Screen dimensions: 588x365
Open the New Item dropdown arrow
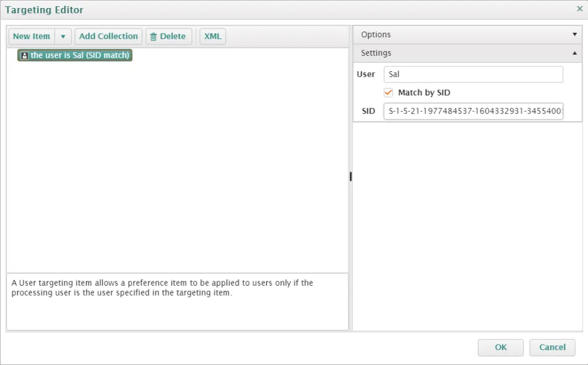point(63,37)
